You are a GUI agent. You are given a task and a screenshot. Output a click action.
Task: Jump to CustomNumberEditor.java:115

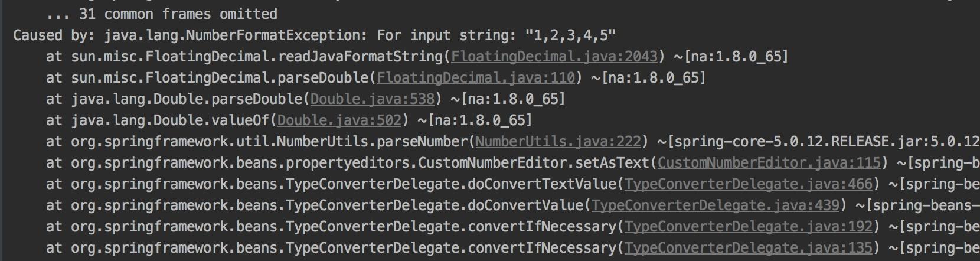coord(769,163)
